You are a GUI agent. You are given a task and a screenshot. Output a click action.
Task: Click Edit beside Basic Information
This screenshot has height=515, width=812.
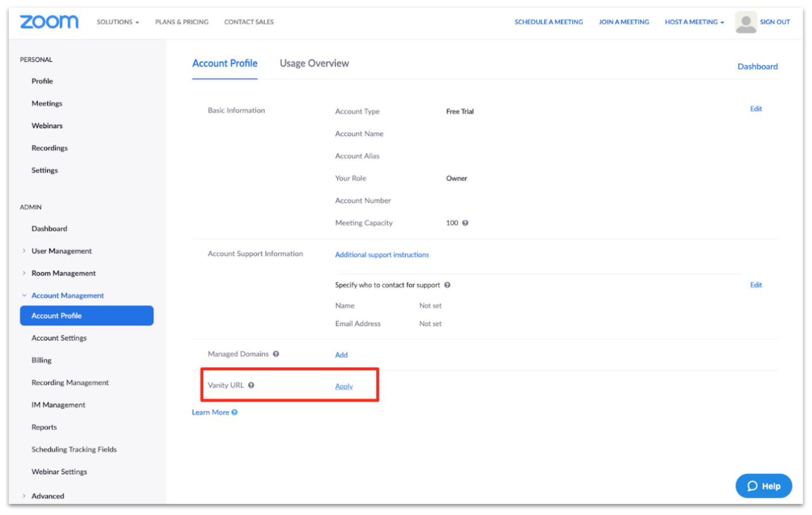(756, 109)
